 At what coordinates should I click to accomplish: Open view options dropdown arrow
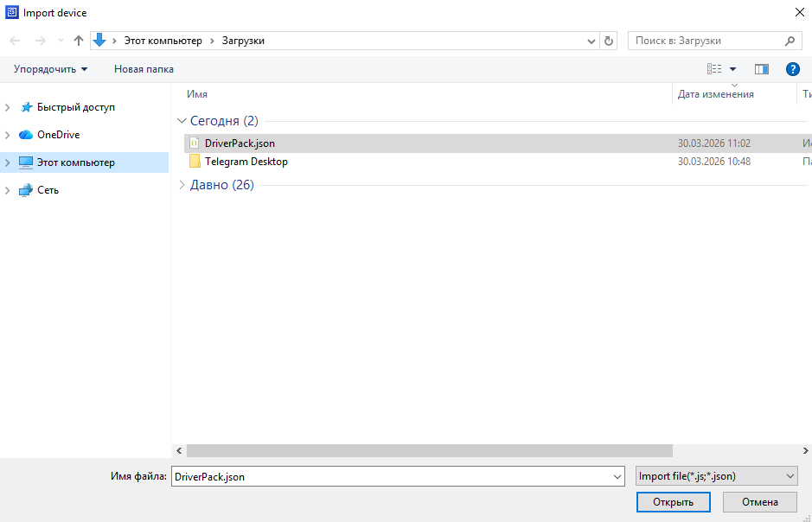pyautogui.click(x=732, y=69)
